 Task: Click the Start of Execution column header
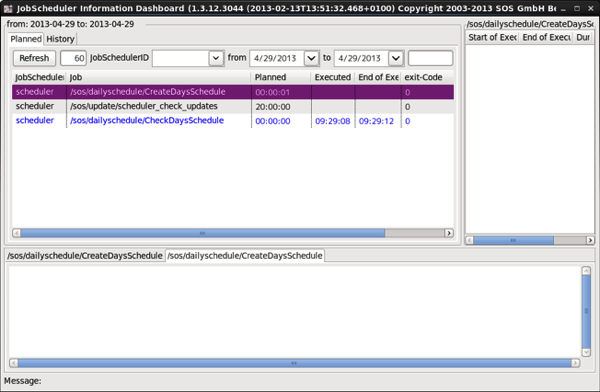pos(492,38)
